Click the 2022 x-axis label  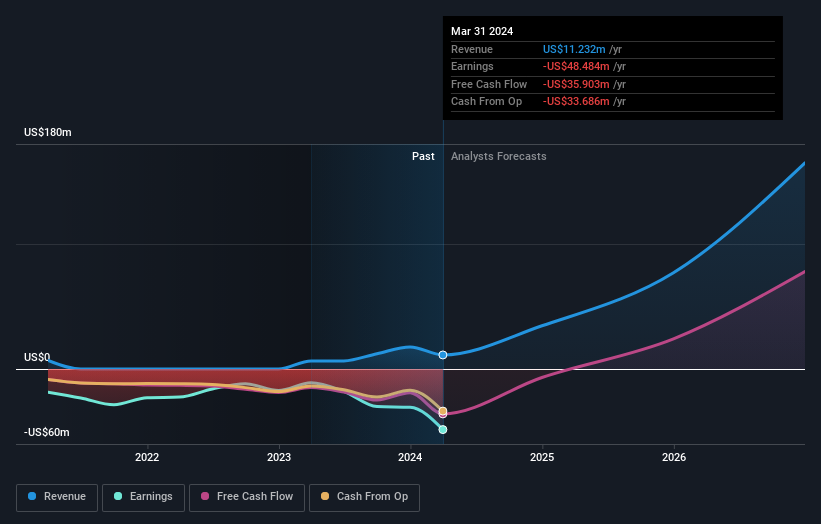tap(147, 458)
